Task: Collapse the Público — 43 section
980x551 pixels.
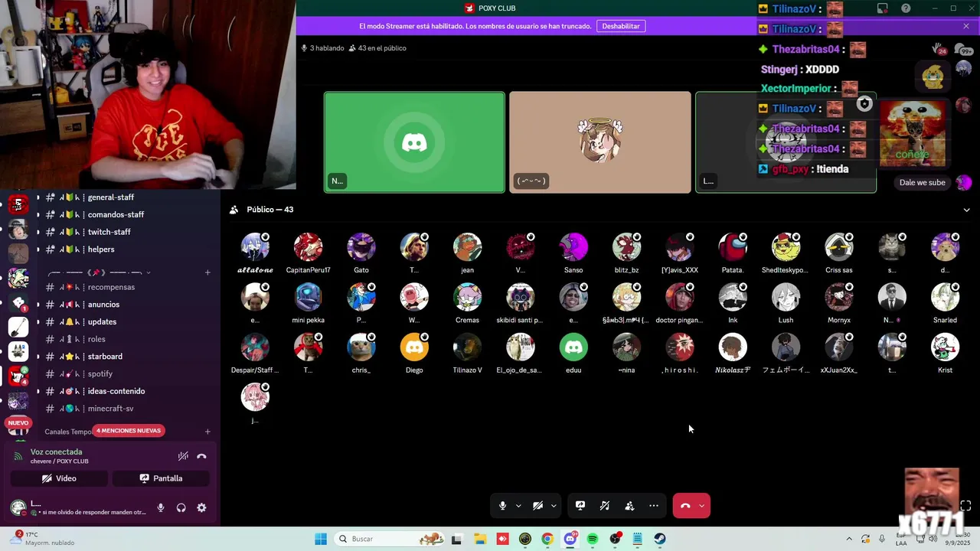Action: [x=966, y=210]
